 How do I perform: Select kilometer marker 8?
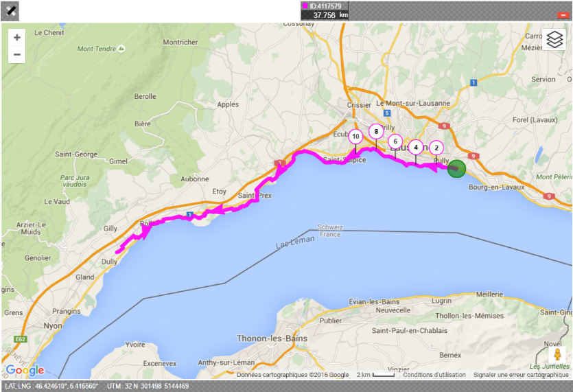tap(376, 132)
